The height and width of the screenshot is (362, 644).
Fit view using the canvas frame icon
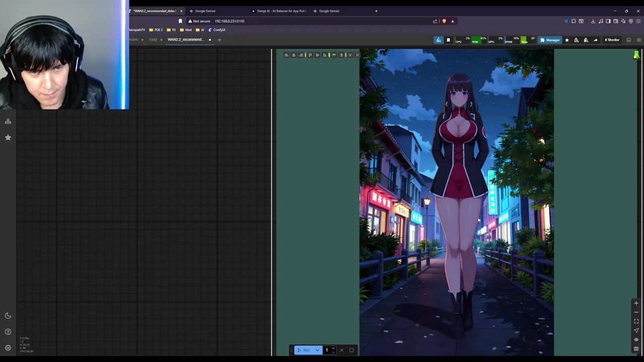pos(636,321)
